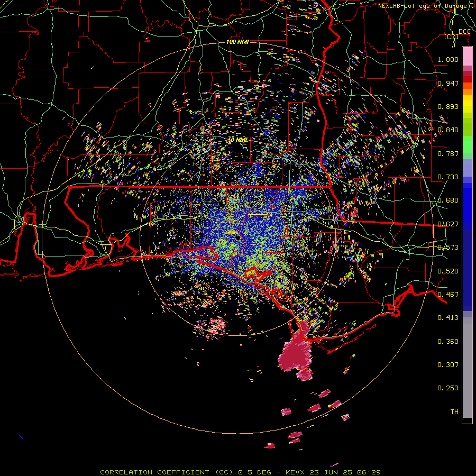Image resolution: width=476 pixels, height=476 pixels.
Task: Click the 0.680 legend value
Action: 448,200
